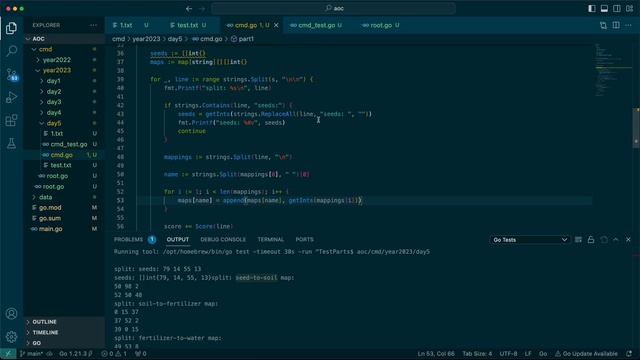
Task: Click the Go 1.21.3 version status item
Action: tap(76, 354)
